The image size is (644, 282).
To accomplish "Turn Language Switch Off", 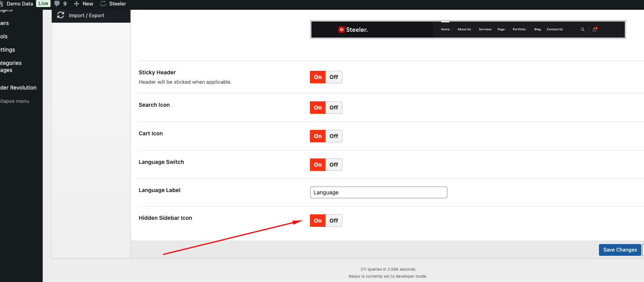I will click(334, 165).
